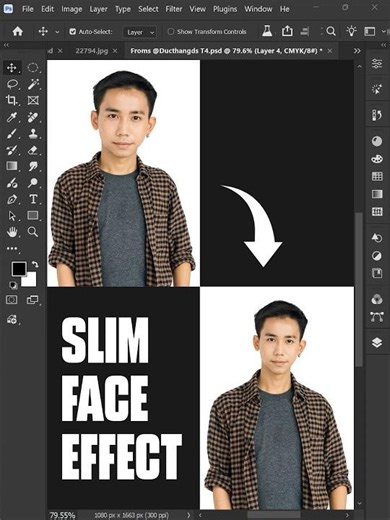Open the Gradients panel icon
The image size is (390, 520).
377,194
